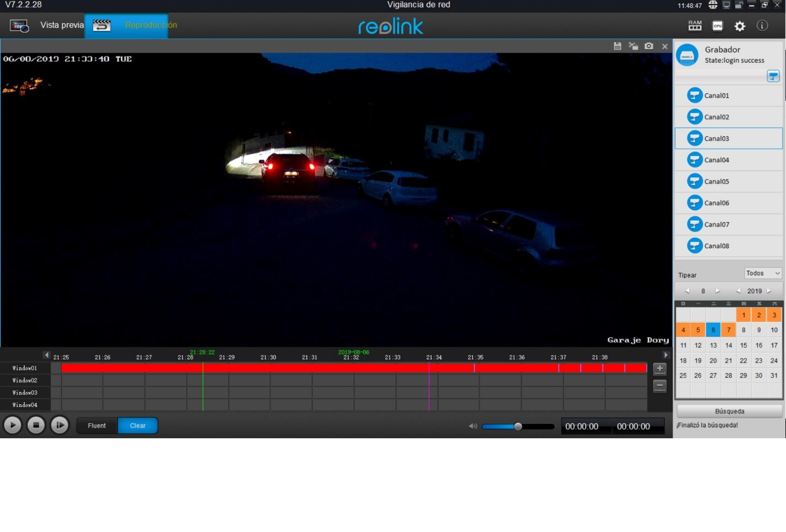This screenshot has width=786, height=532.
Task: Select the Window03 timeline row label
Action: [x=25, y=393]
